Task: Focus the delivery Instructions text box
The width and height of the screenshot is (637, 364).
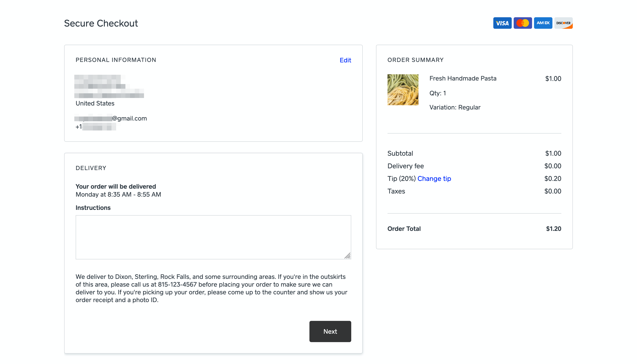Action: pos(213,237)
